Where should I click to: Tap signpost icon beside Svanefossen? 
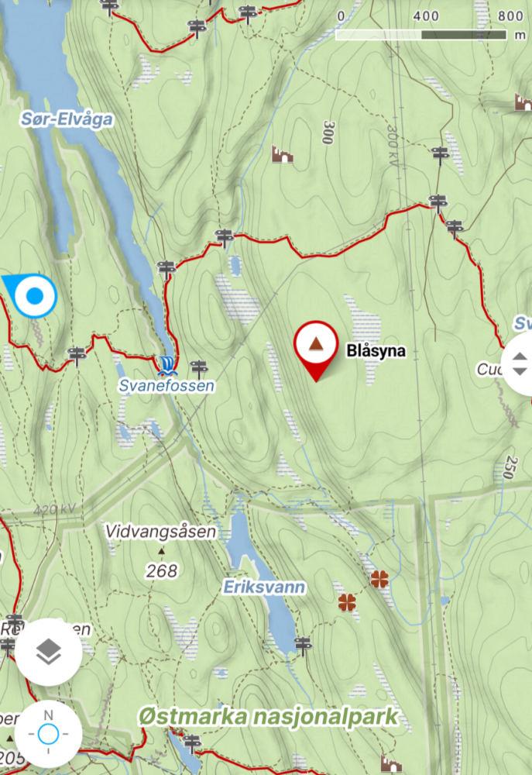coord(199,367)
